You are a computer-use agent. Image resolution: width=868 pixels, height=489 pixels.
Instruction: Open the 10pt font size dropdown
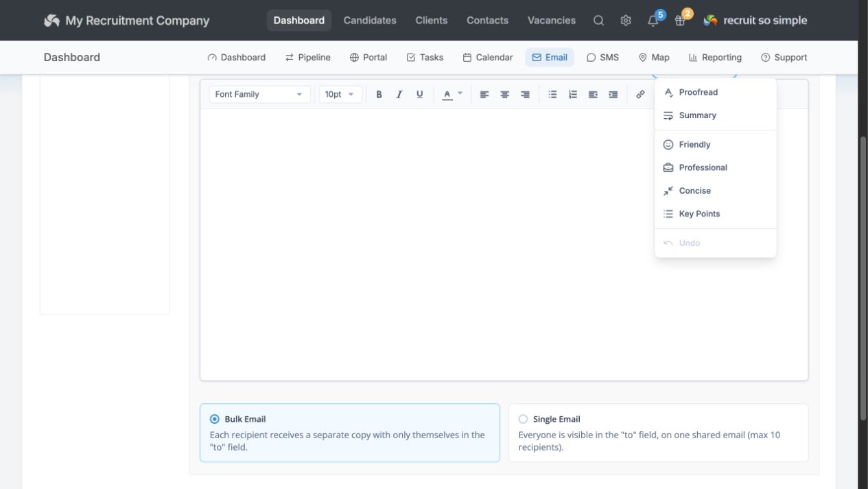coord(340,94)
